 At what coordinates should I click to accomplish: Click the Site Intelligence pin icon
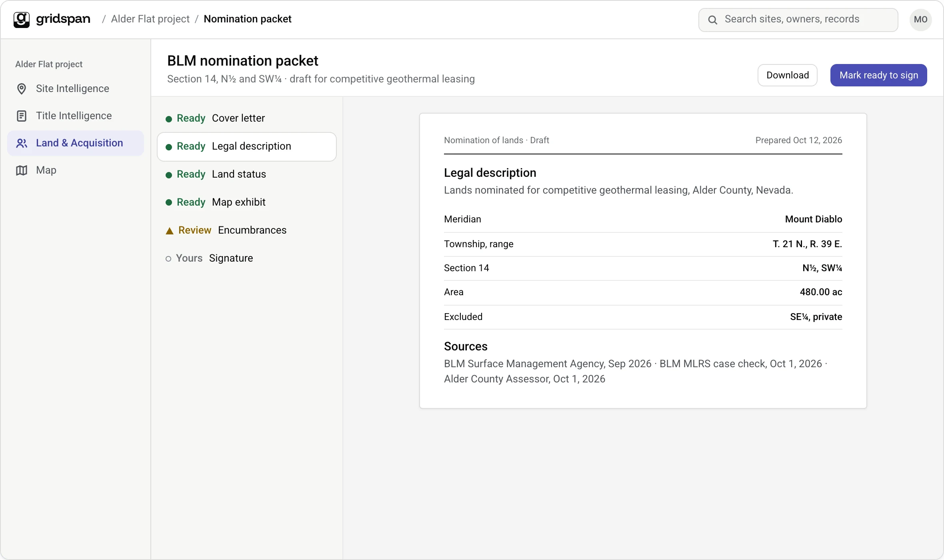point(22,89)
